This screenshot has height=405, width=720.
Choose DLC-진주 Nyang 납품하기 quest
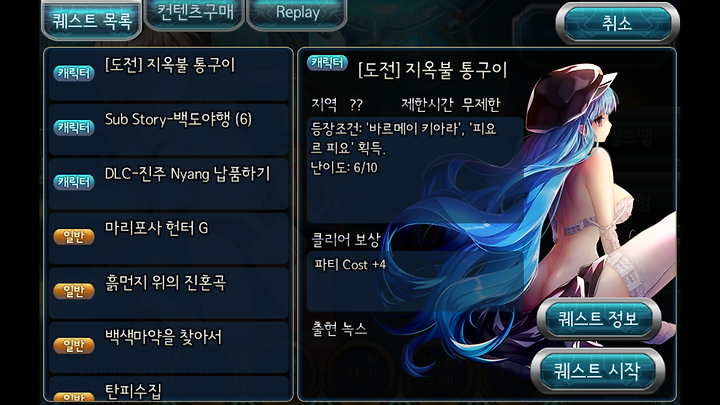[169, 184]
